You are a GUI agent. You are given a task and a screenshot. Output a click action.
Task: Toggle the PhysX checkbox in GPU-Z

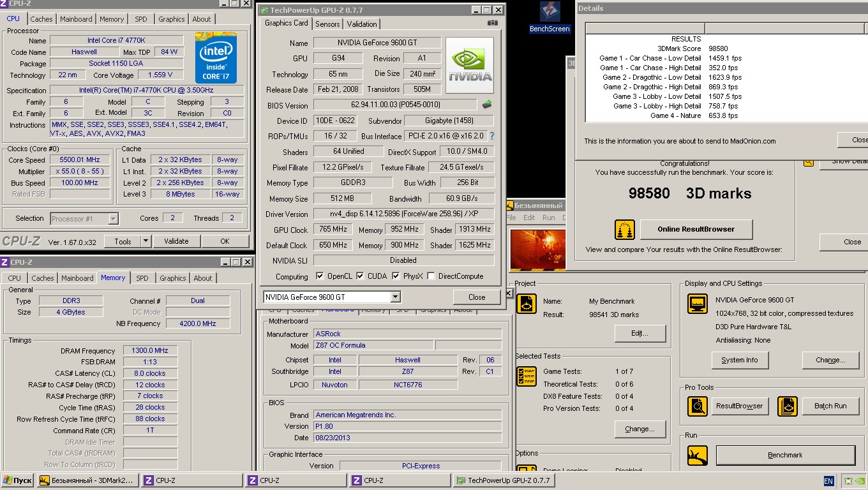[x=396, y=276]
